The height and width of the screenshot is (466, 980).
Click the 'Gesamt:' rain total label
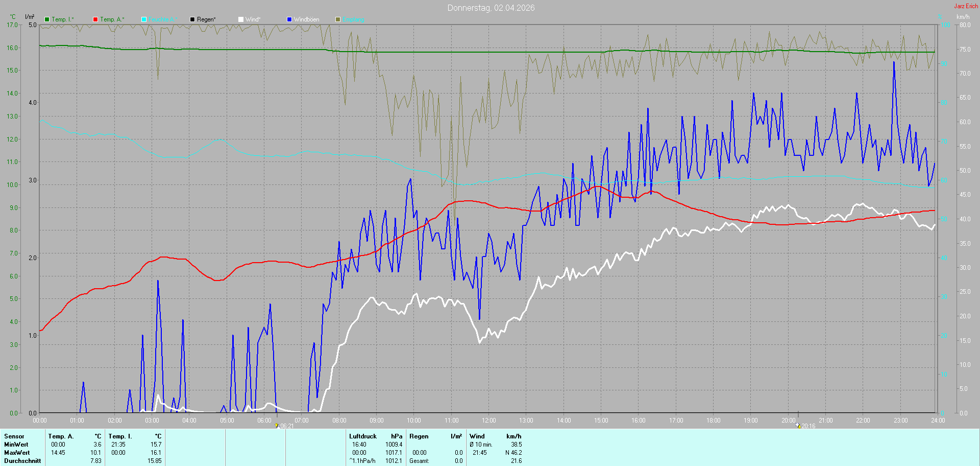click(x=420, y=461)
